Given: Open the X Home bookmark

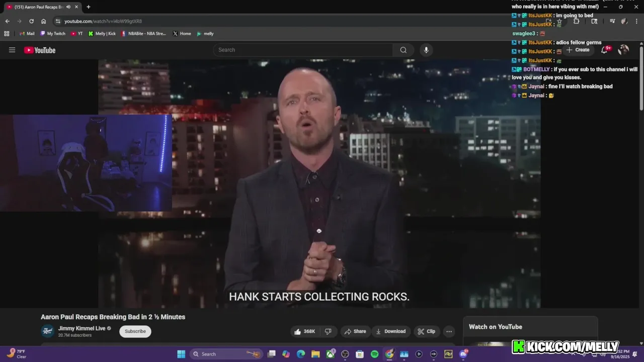Looking at the screenshot, I should pos(182,34).
